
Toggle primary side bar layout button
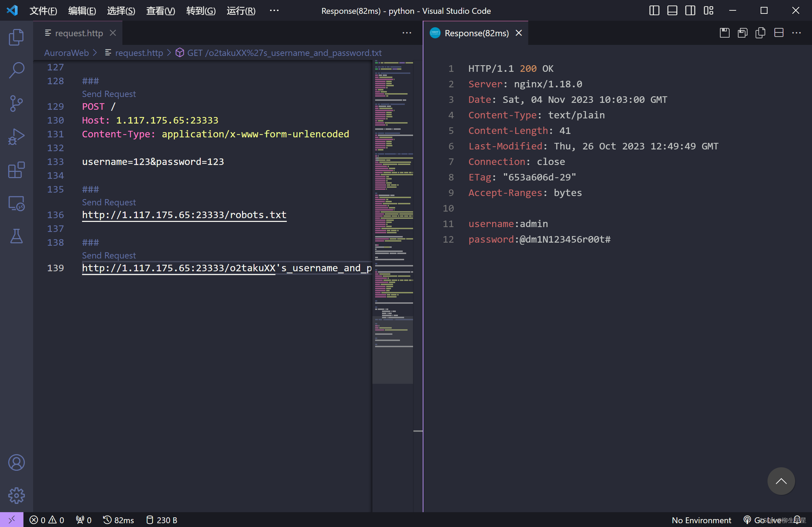pos(654,11)
